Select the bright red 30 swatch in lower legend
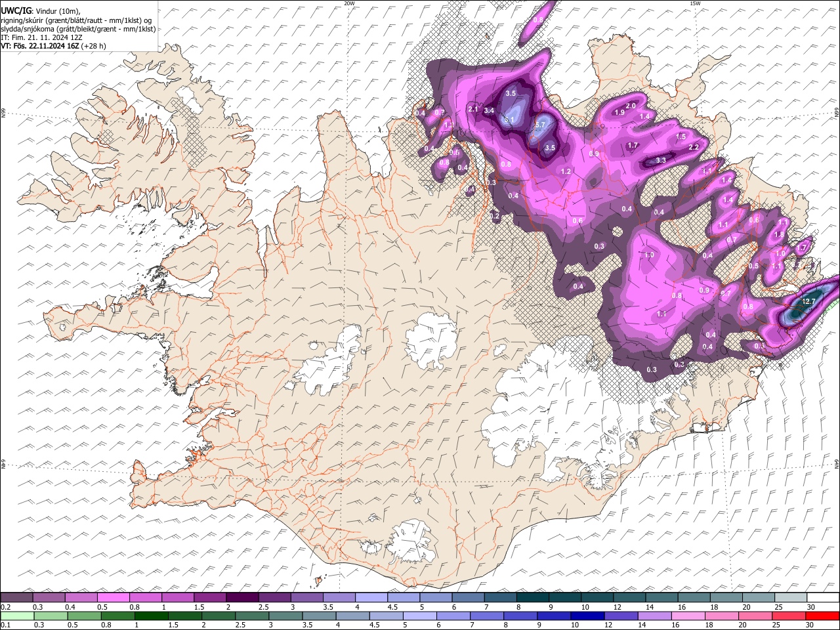Image resolution: width=840 pixels, height=630 pixels. pyautogui.click(x=823, y=616)
